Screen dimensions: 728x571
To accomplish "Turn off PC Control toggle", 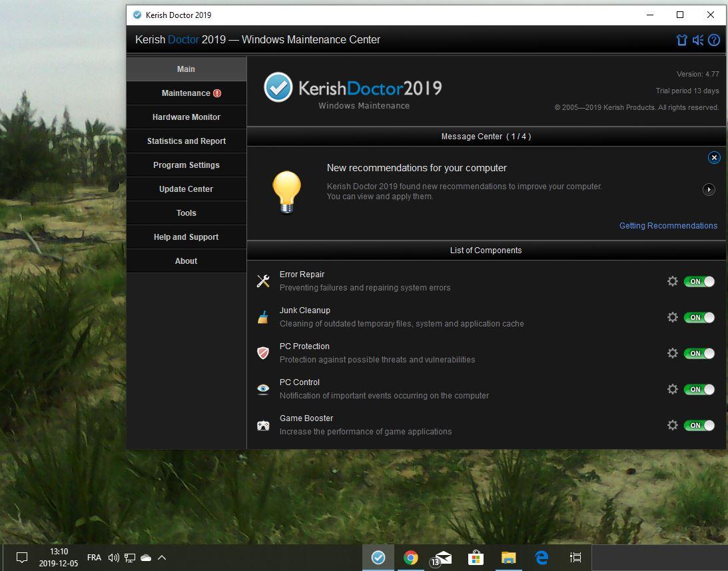I will pyautogui.click(x=699, y=389).
